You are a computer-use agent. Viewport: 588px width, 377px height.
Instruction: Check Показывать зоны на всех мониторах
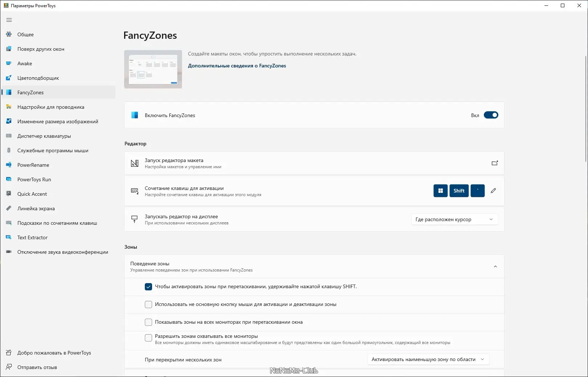click(148, 322)
